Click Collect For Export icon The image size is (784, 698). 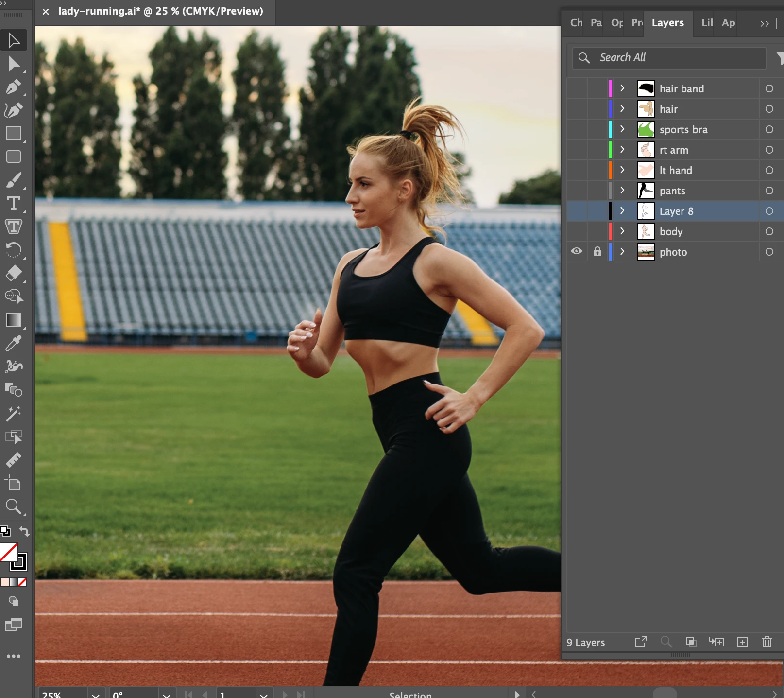(x=641, y=642)
